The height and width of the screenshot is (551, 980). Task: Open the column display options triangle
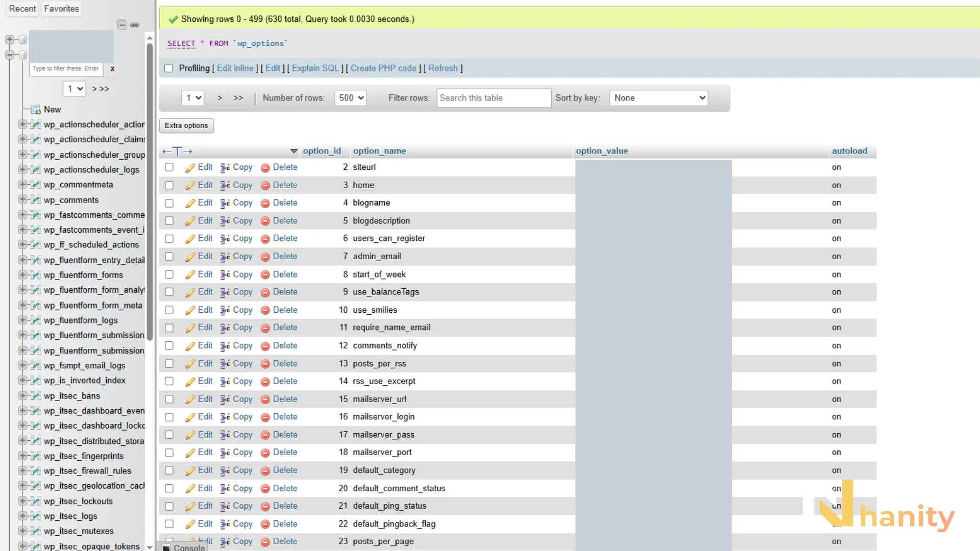pyautogui.click(x=293, y=151)
